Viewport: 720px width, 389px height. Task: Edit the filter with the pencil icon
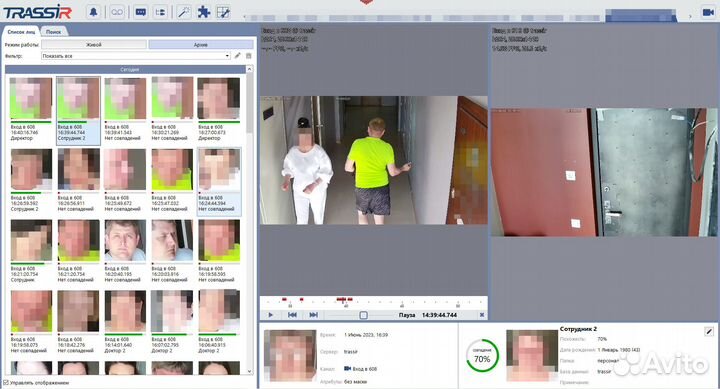pos(237,56)
